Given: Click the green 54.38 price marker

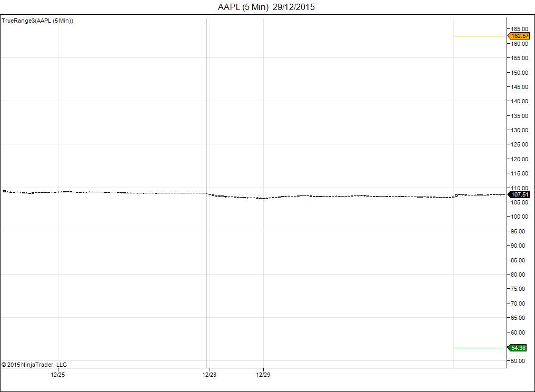Looking at the screenshot, I should tap(518, 348).
